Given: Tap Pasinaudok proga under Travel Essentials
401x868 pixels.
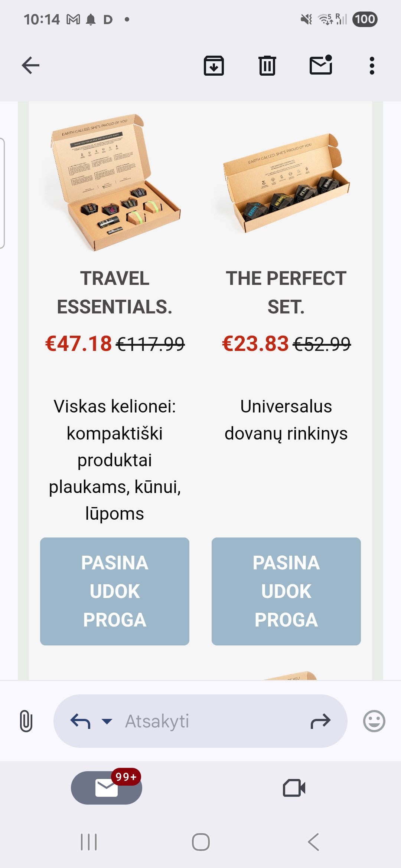Looking at the screenshot, I should tap(115, 591).
